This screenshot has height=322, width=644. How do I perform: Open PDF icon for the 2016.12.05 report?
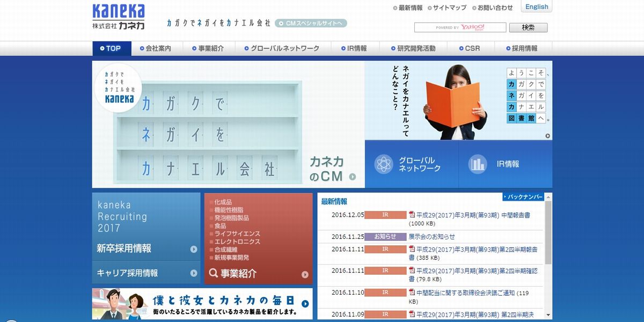[412, 215]
